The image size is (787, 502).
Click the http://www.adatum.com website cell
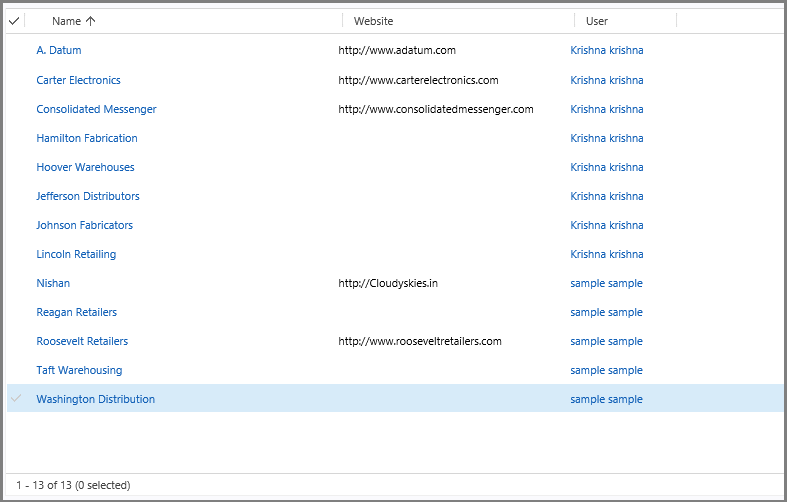(397, 50)
